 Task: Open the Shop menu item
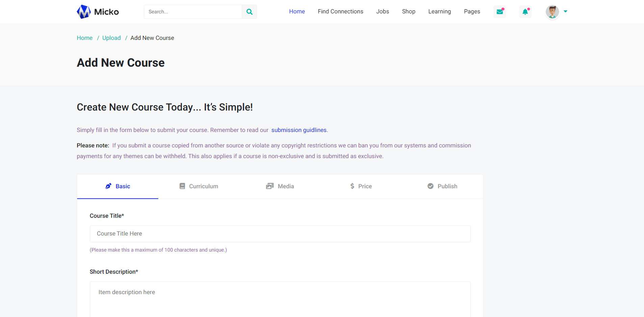click(408, 11)
